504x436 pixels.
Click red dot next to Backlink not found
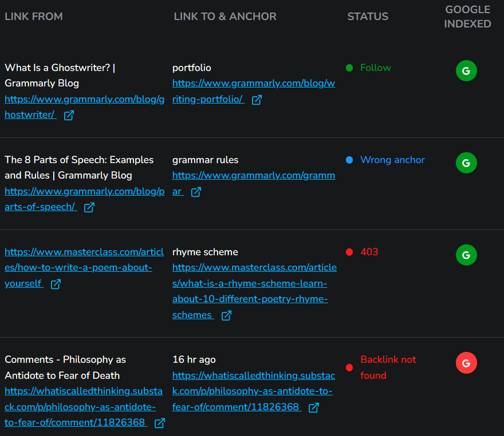pos(349,367)
